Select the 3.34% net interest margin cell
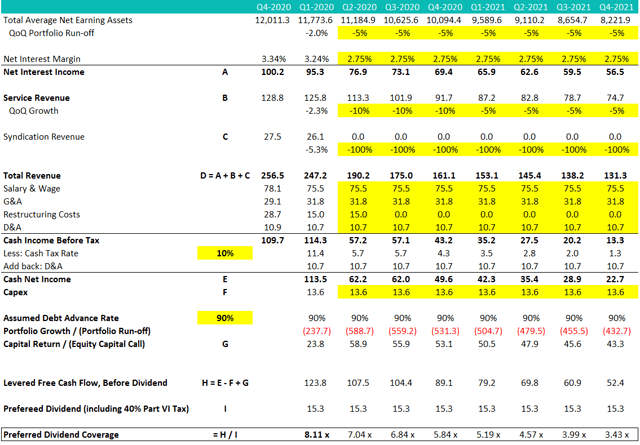This screenshot has height=445, width=640. pos(273,59)
